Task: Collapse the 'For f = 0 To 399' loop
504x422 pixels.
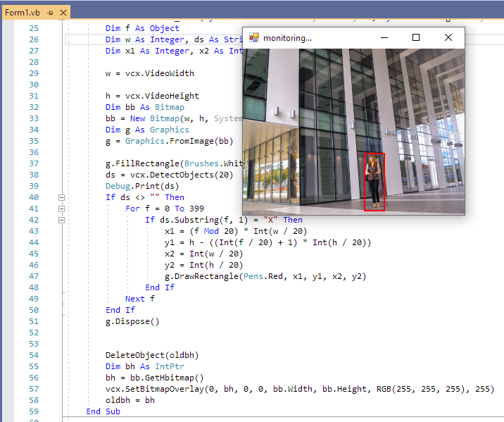Action: pyautogui.click(x=62, y=209)
